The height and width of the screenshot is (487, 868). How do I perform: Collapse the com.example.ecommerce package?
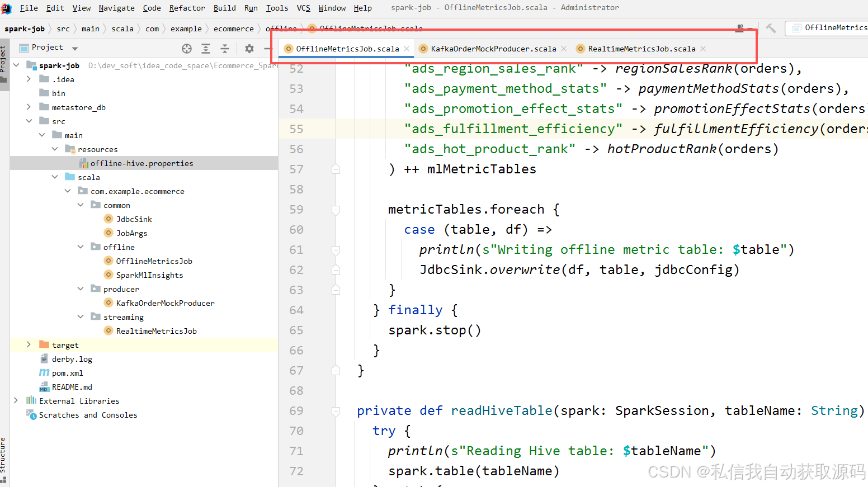click(68, 191)
